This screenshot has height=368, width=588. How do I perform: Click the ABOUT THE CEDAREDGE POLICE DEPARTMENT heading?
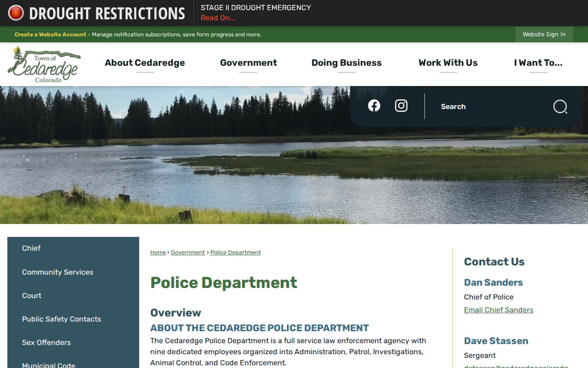(260, 328)
